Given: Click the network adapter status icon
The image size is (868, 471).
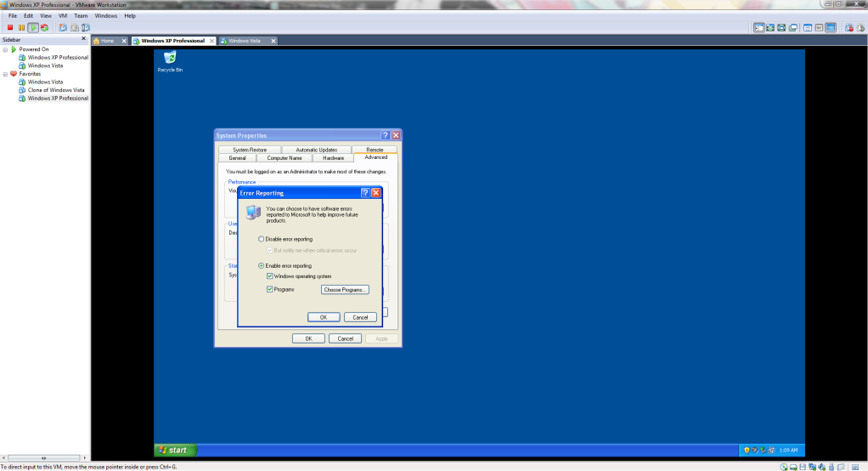Looking at the screenshot, I should [x=812, y=467].
